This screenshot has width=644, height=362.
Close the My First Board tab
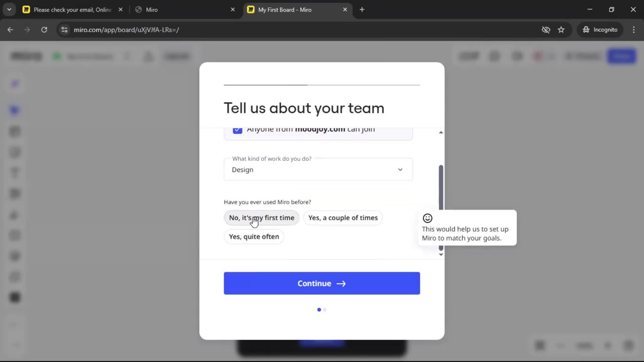click(345, 10)
